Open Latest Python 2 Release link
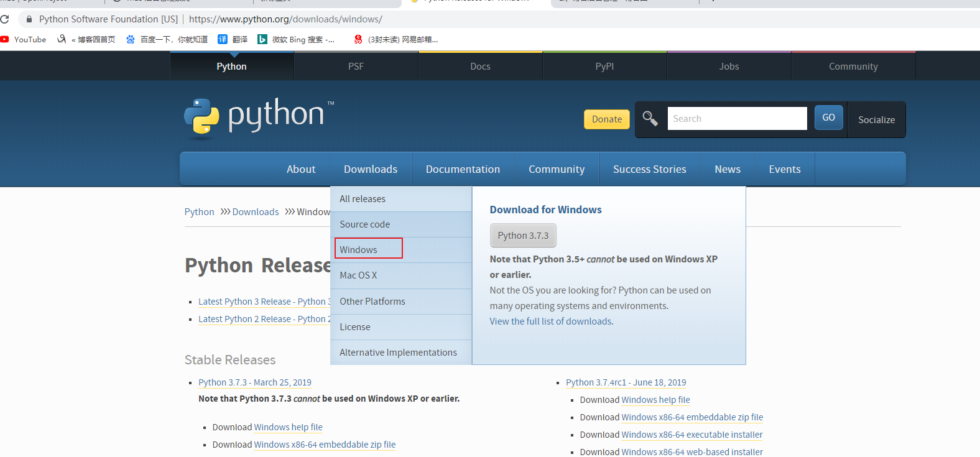 (264, 319)
